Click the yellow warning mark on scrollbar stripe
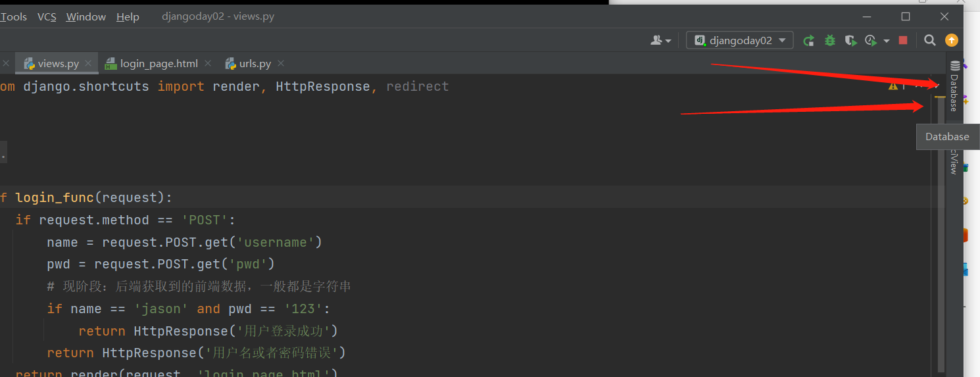Viewport: 980px width, 377px height. [x=941, y=97]
